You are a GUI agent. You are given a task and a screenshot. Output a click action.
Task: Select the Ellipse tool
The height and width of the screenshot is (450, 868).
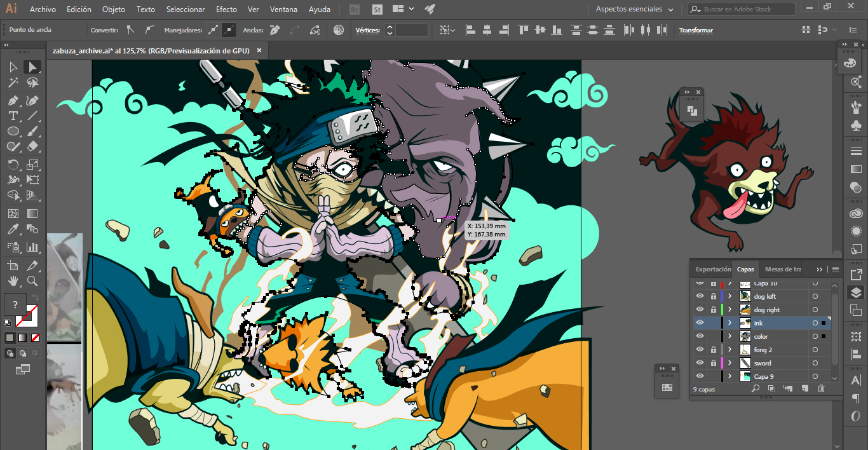[13, 131]
